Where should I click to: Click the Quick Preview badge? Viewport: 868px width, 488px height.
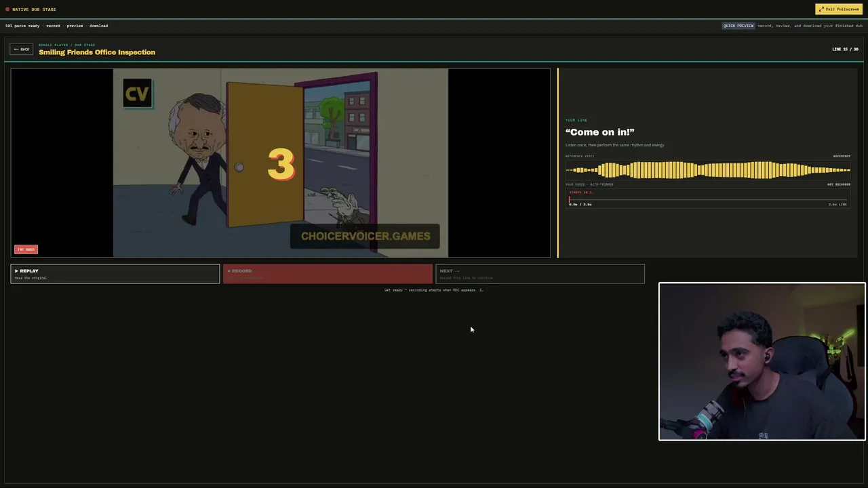click(x=738, y=26)
